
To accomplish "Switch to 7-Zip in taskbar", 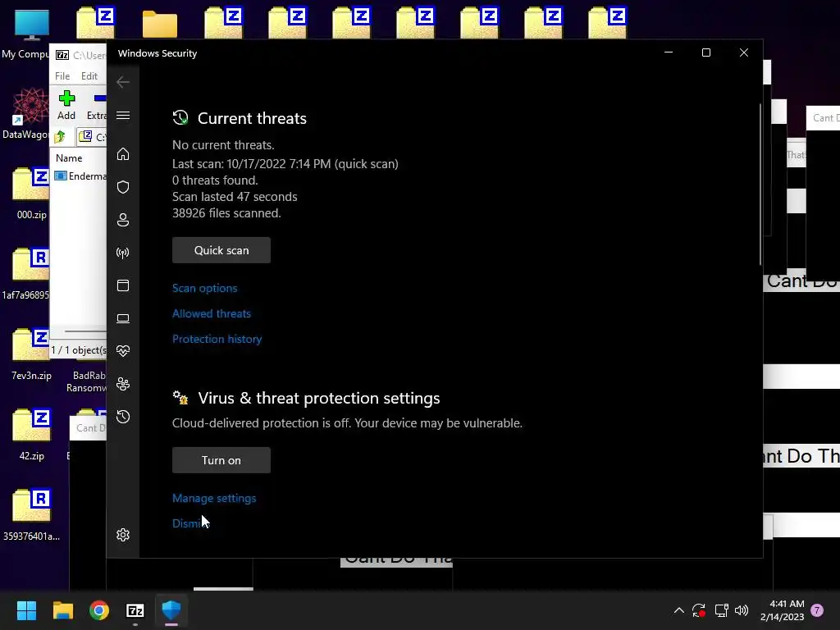I will (x=135, y=610).
